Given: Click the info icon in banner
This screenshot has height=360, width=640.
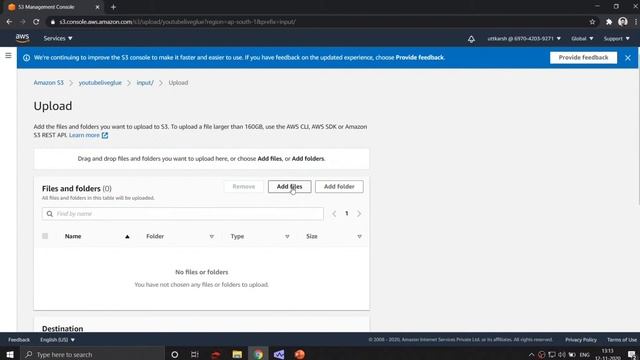Looking at the screenshot, I should coord(27,58).
